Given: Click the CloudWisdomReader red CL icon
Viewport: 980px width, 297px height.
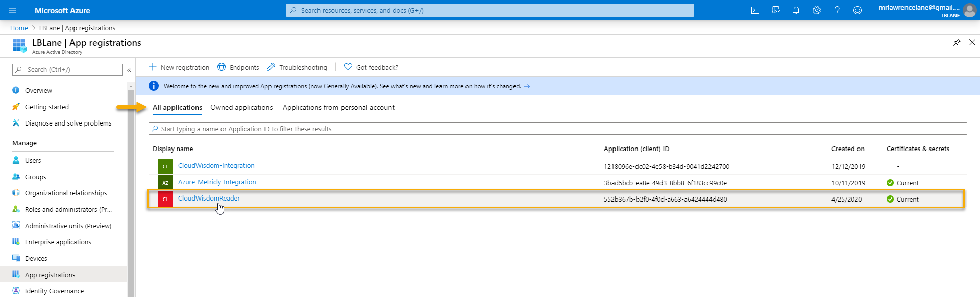Looking at the screenshot, I should (165, 199).
